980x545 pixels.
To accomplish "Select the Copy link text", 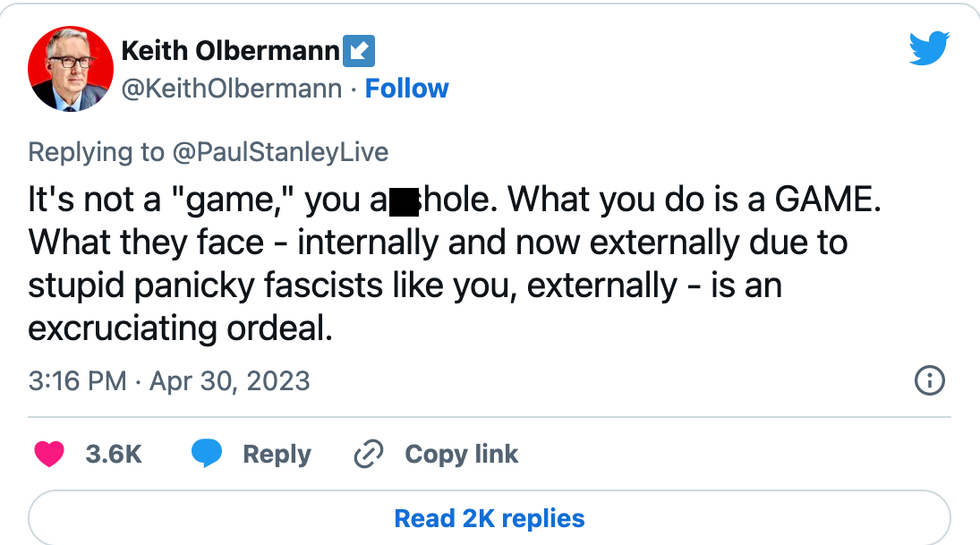I will [461, 454].
